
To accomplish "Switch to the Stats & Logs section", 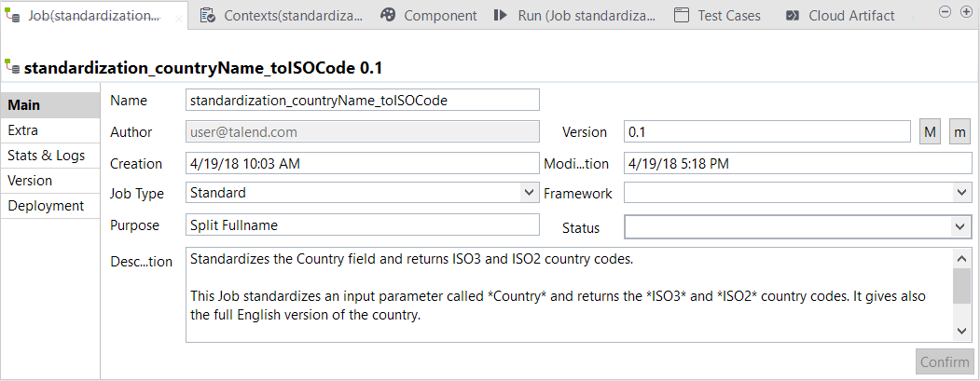I will point(46,156).
